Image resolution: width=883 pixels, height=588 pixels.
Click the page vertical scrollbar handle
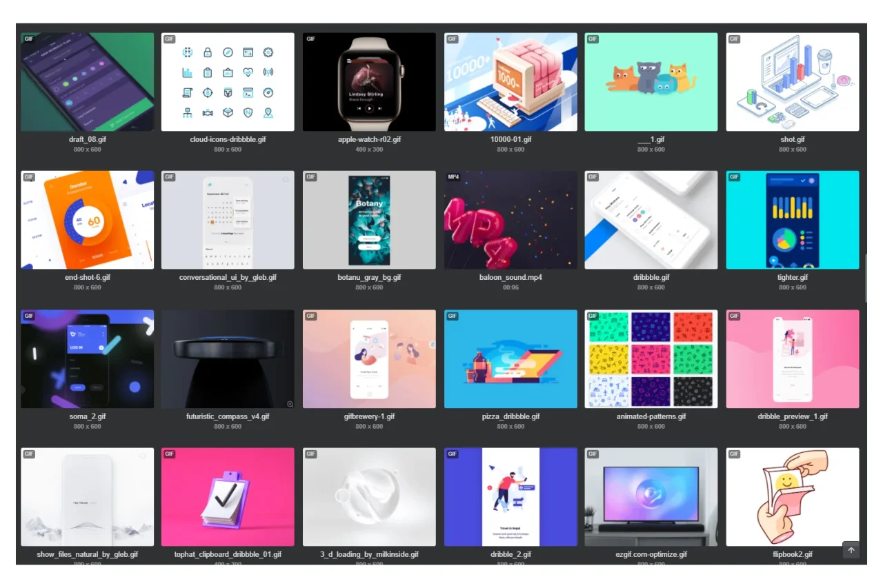point(866,278)
